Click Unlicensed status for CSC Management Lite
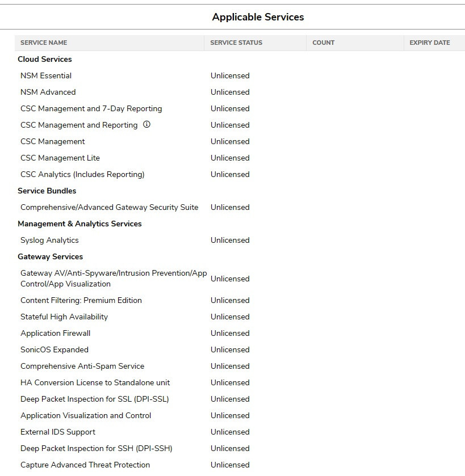Screen dimensions: 465x476 (230, 158)
